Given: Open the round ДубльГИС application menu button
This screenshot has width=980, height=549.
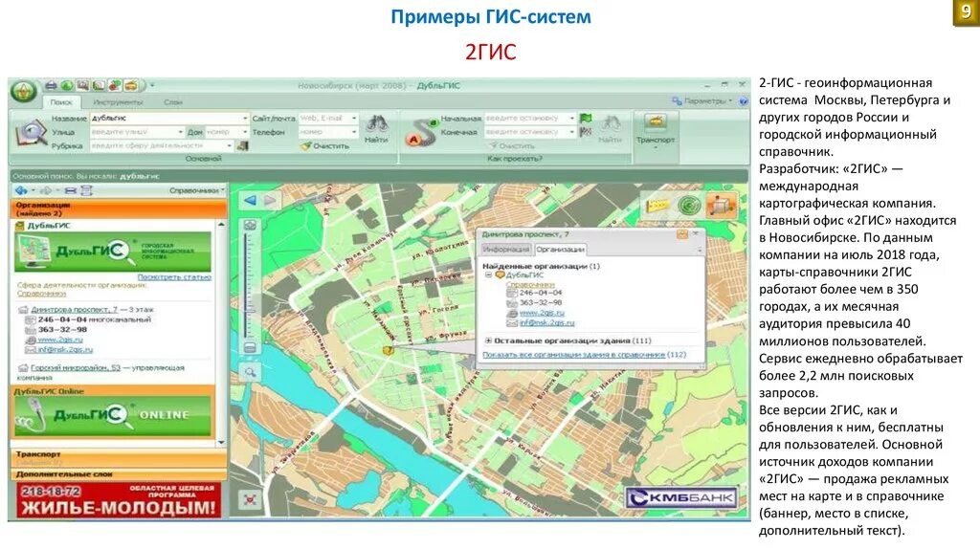Looking at the screenshot, I should click(24, 91).
